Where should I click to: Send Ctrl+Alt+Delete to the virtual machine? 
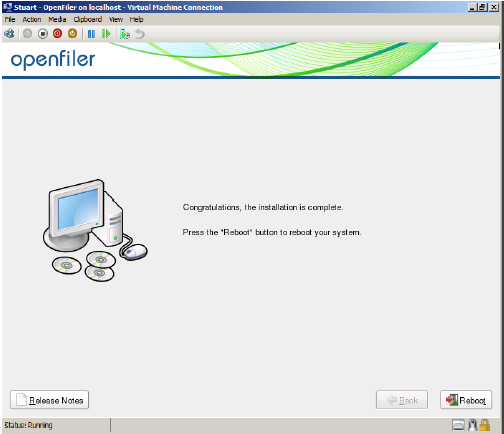[x=9, y=34]
